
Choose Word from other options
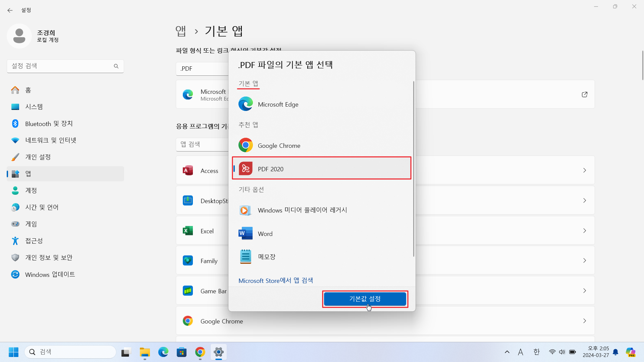tap(322, 234)
